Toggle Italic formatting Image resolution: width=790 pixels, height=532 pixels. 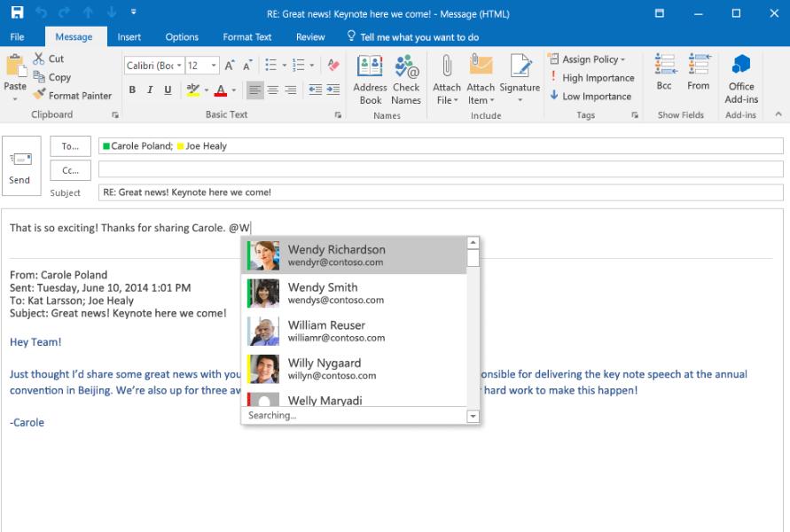[150, 90]
